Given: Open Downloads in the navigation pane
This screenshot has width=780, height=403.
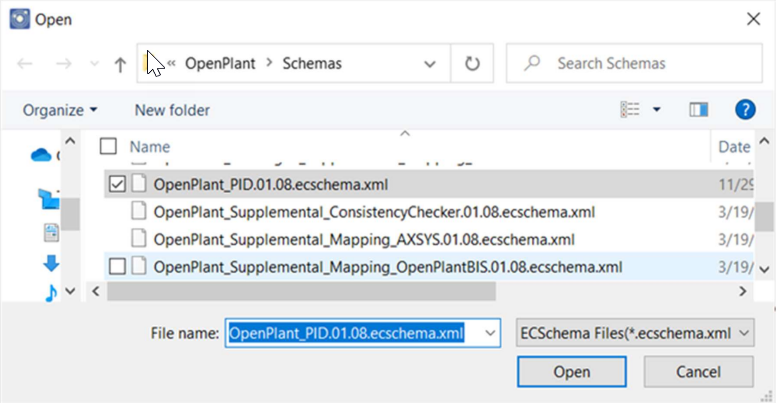Looking at the screenshot, I should (51, 263).
